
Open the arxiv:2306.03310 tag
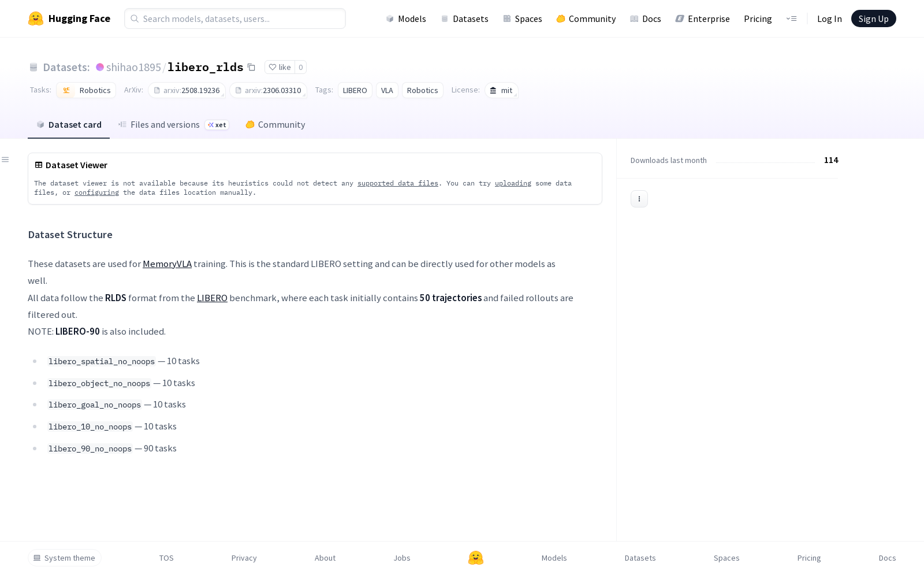pos(268,90)
